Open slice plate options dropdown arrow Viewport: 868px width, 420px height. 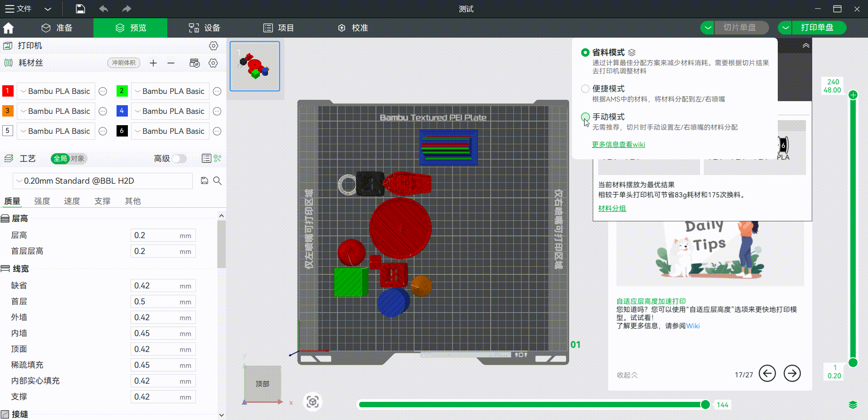(x=707, y=28)
